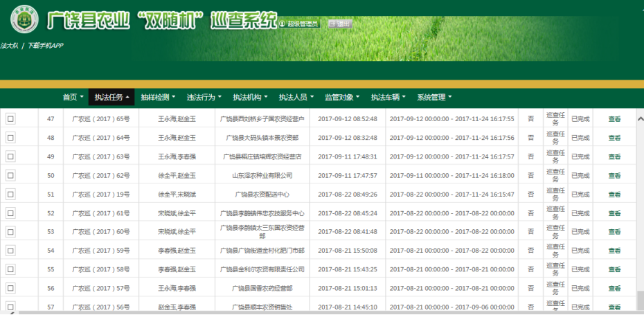The image size is (644, 315).
Task: Open the 系统管理 menu
Action: [435, 98]
